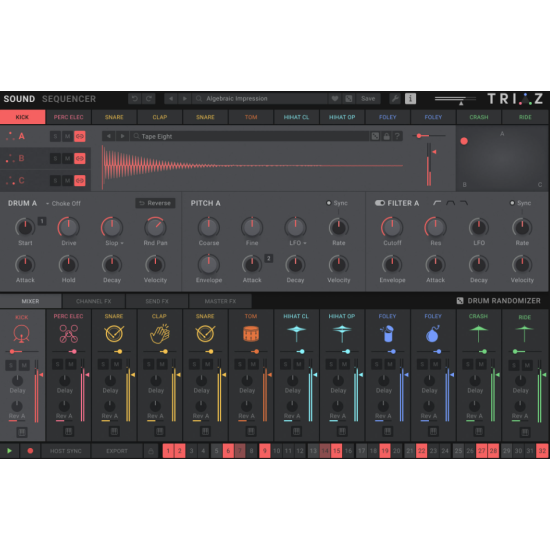The image size is (550, 550).
Task: Click the Crash cymbal icon in mixer
Action: pos(478,333)
